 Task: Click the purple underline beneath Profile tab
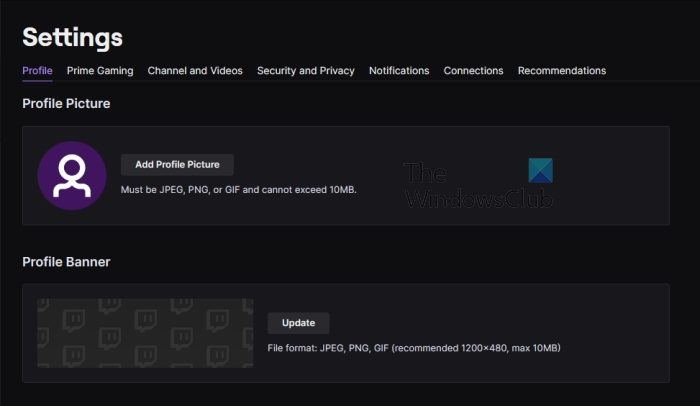tap(38, 81)
